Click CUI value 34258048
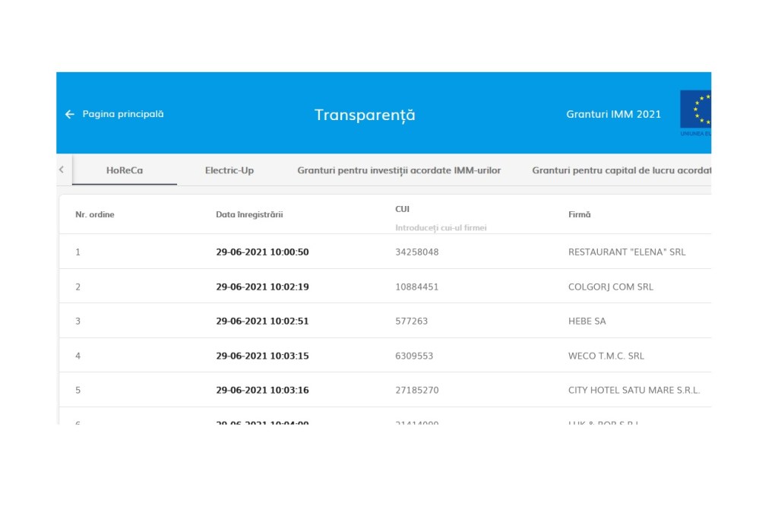The width and height of the screenshot is (778, 532). coord(417,252)
